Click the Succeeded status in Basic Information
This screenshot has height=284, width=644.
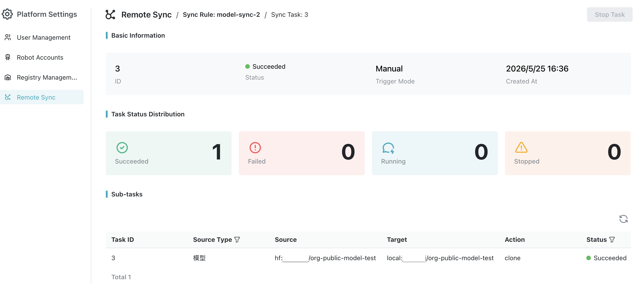pos(265,66)
